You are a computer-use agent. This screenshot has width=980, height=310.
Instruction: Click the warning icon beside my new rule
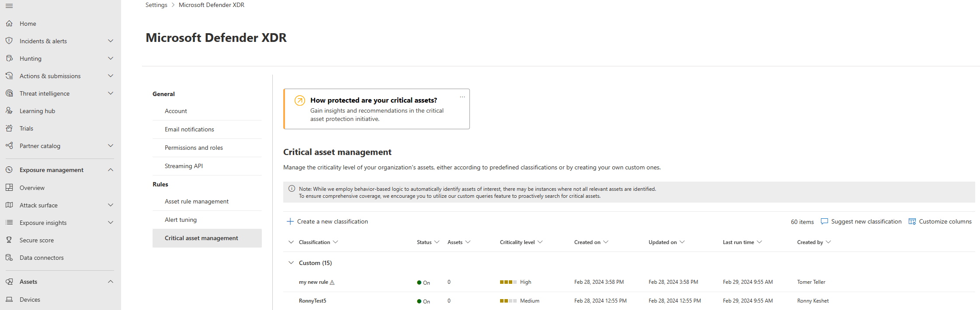(x=332, y=282)
